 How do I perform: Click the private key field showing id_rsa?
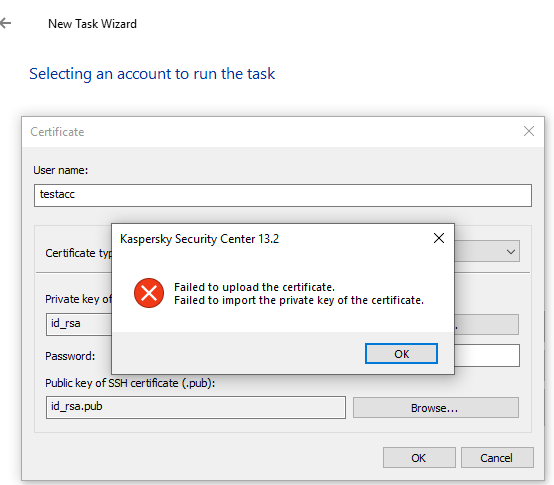coord(79,324)
